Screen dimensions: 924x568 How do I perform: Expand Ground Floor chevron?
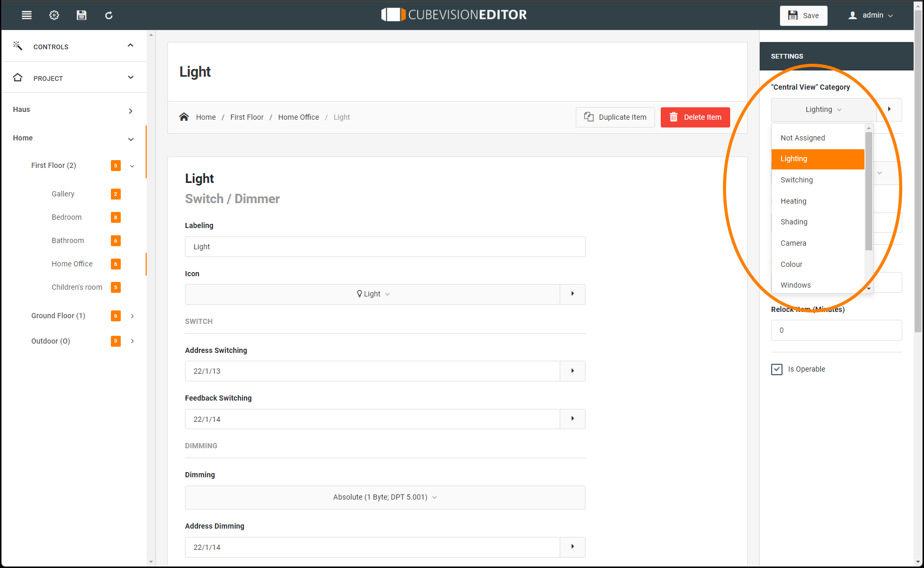132,316
